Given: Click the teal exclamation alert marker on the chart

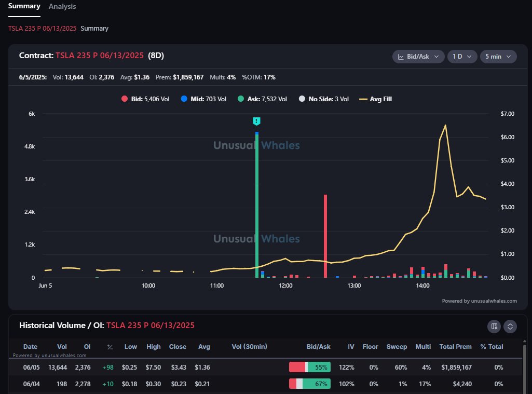Looking at the screenshot, I should point(256,121).
